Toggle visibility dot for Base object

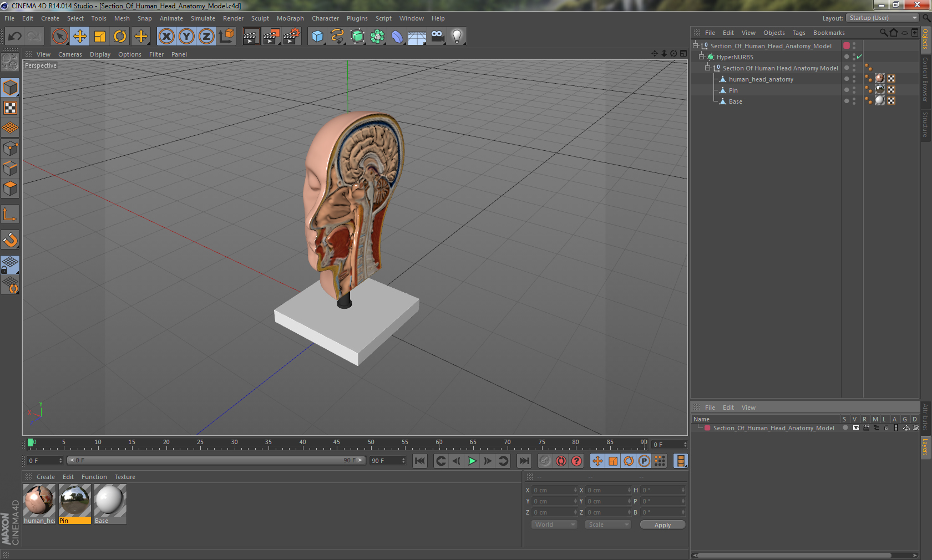[854, 99]
